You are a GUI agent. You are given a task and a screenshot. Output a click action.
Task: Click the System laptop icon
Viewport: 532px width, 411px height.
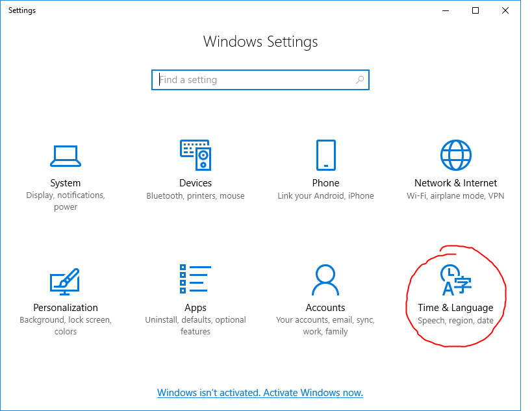66,156
